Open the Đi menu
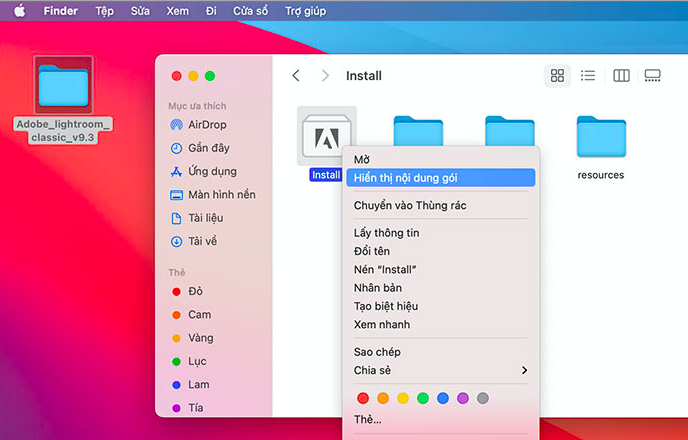 (211, 11)
